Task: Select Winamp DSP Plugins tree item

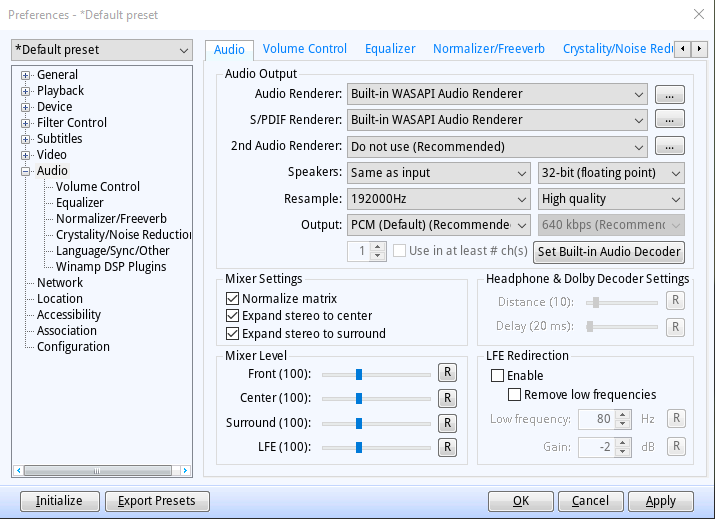Action: [x=111, y=267]
